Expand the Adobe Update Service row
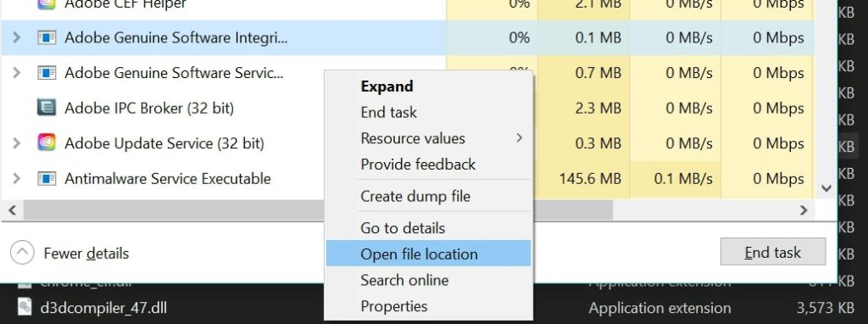The width and height of the screenshot is (868, 324). point(16,142)
